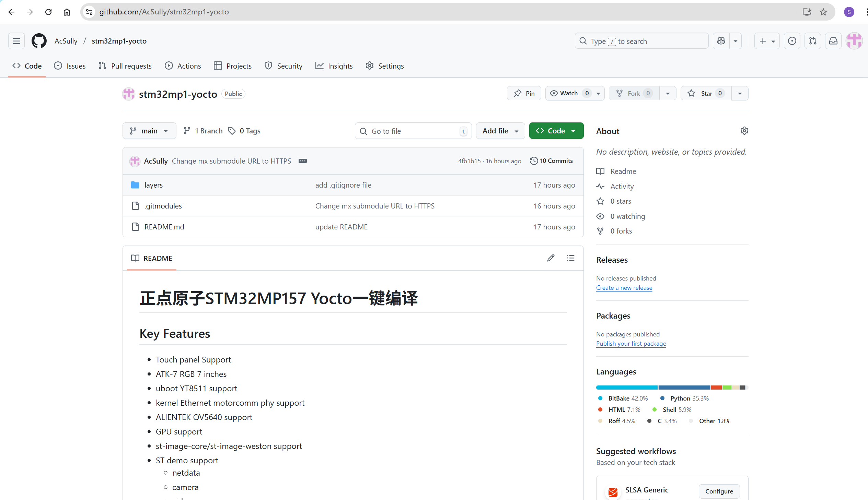Open the browser profile avatar S
Viewport: 868px width, 500px height.
pyautogui.click(x=849, y=12)
